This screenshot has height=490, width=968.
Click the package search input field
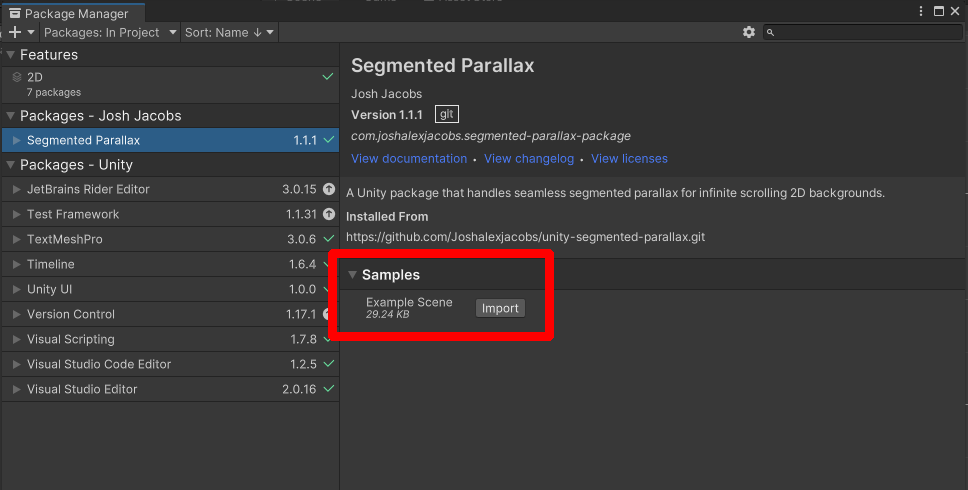pyautogui.click(x=865, y=33)
